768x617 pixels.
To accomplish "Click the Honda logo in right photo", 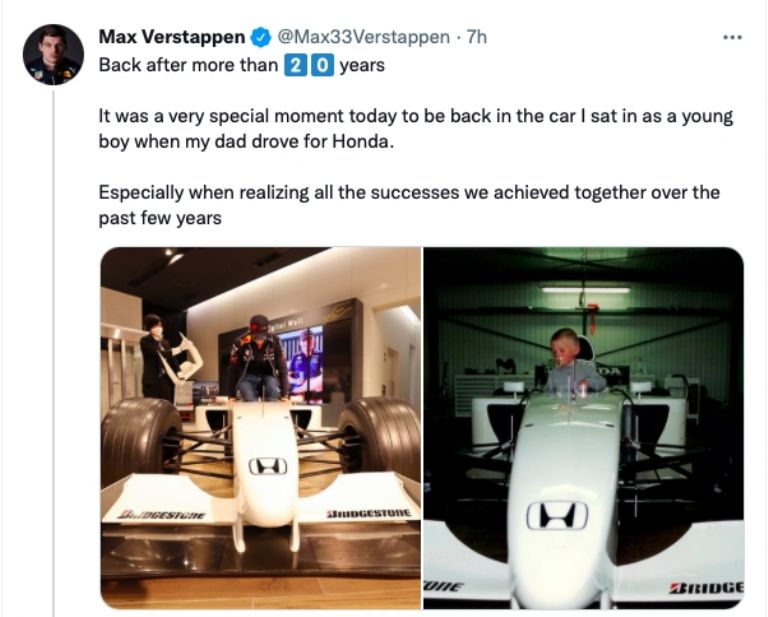I will (x=559, y=515).
